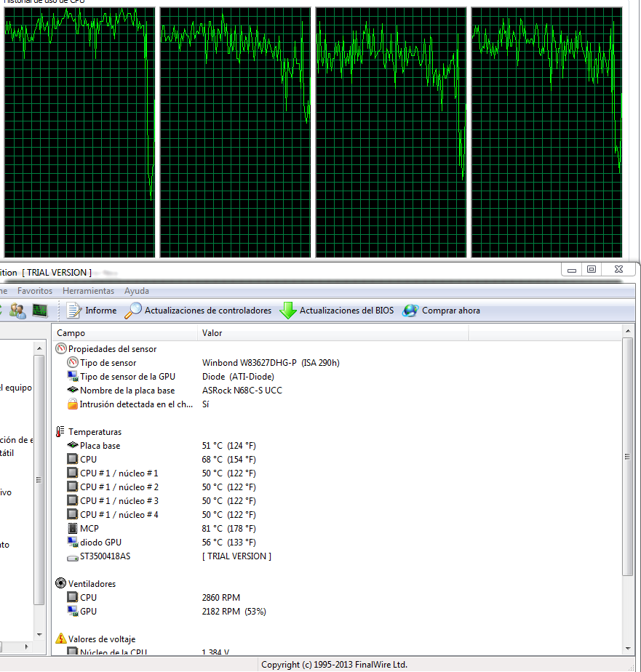Select the ASRock N68C-S UCC value

242,391
